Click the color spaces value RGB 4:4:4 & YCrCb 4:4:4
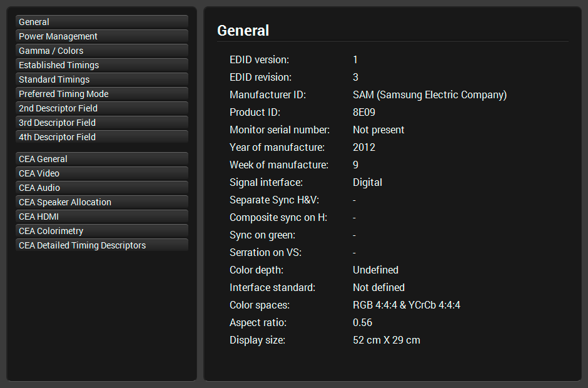This screenshot has height=388, width=588. click(x=407, y=305)
